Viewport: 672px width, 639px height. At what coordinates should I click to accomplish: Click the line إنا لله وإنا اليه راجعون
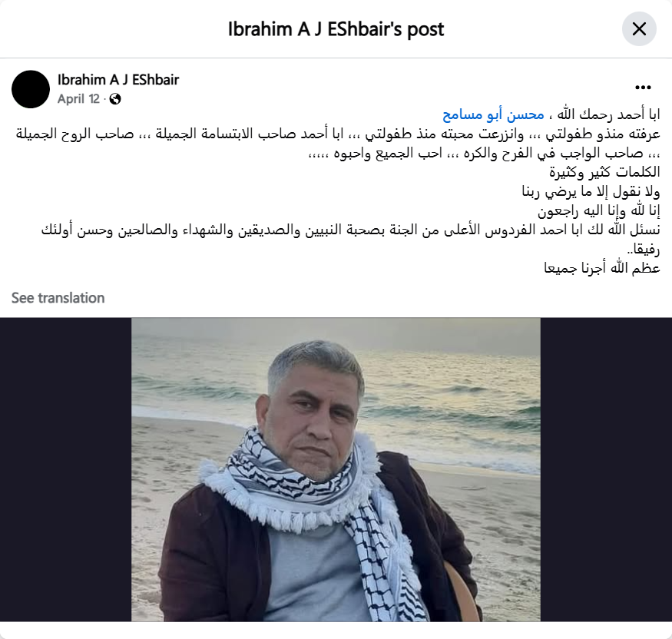pos(599,211)
